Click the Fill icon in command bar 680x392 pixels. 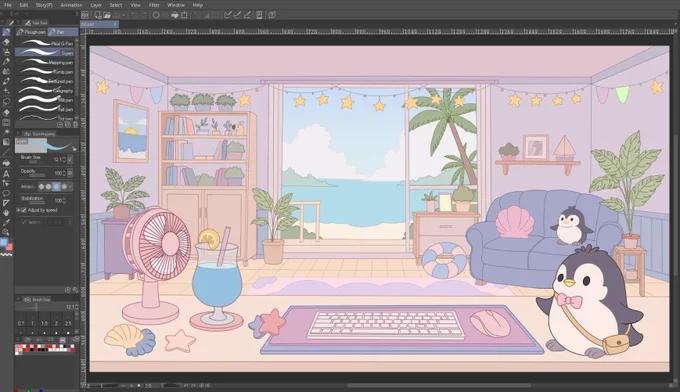coord(175,15)
